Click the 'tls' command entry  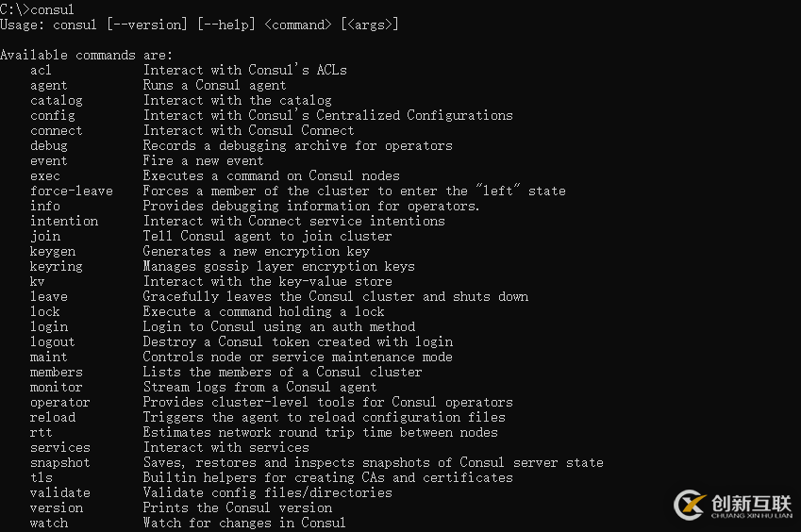tap(42, 477)
